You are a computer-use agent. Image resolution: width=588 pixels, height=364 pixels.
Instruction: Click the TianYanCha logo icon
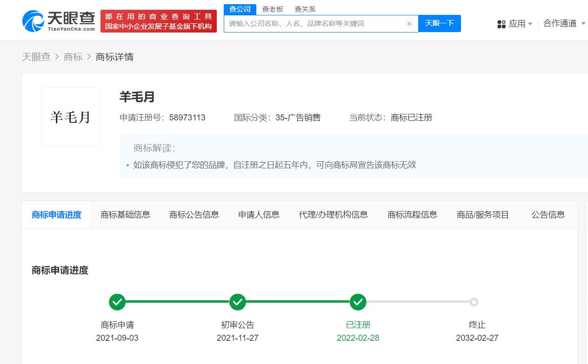coord(33,21)
